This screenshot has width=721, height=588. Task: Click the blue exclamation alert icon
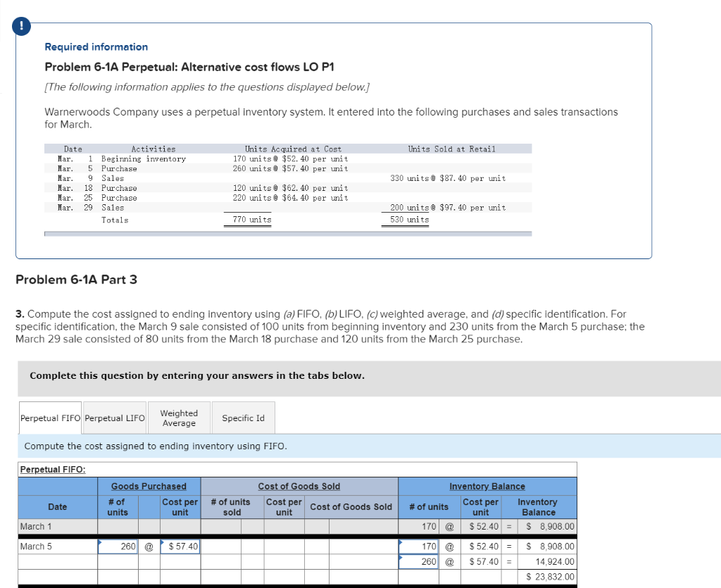click(x=21, y=26)
